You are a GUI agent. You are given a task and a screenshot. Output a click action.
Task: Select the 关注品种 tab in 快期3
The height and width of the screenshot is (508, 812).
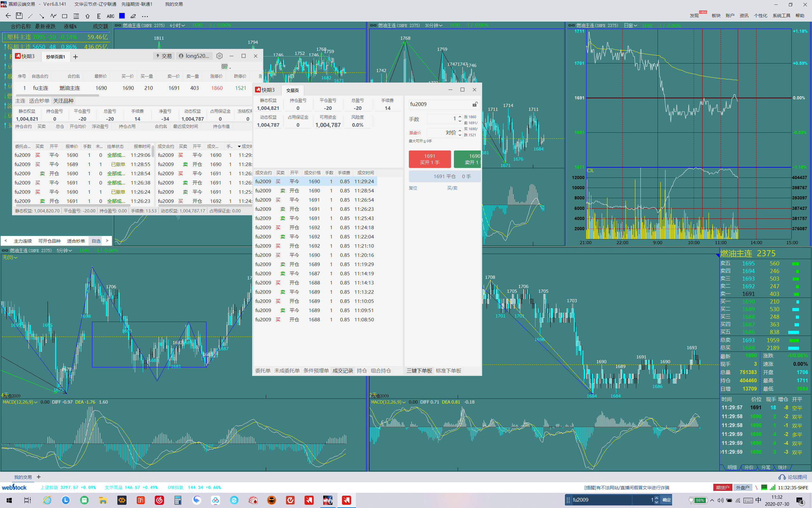(x=63, y=101)
